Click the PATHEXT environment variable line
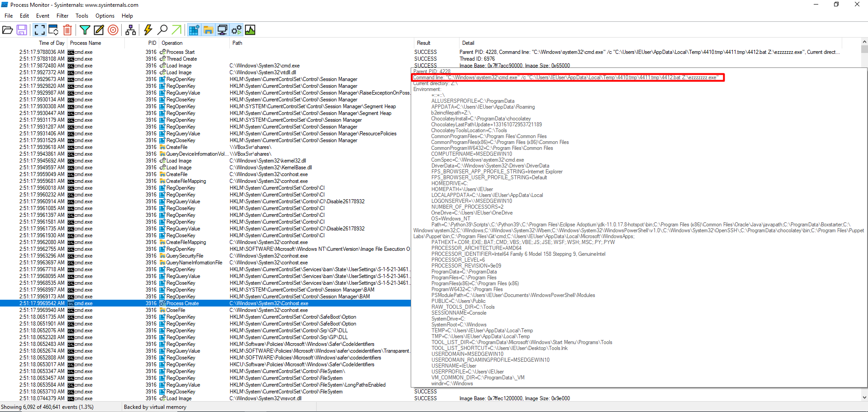Image resolution: width=868 pixels, height=412 pixels. [x=523, y=242]
